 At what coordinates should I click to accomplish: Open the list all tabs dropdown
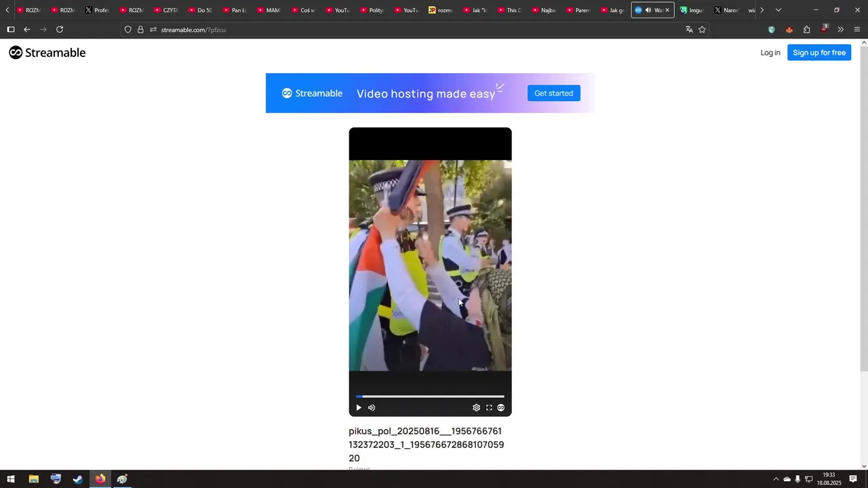click(x=778, y=10)
